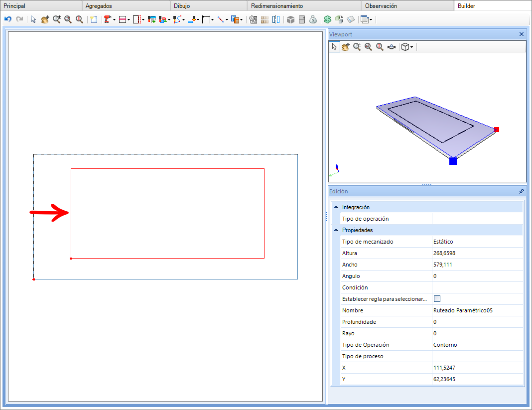Image resolution: width=532 pixels, height=410 pixels.
Task: Click the red drill tool icon
Action: 108,19
